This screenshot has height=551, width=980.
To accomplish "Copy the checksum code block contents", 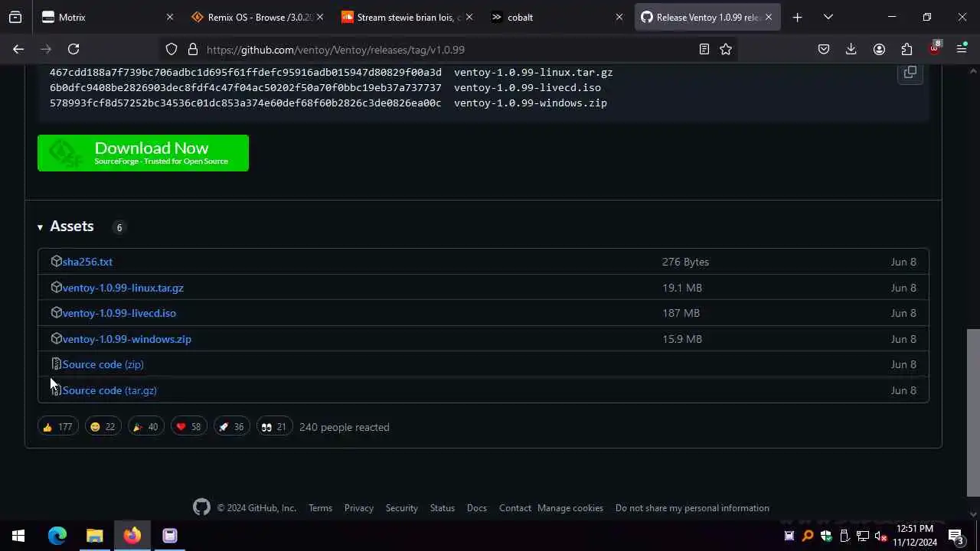I will [x=910, y=72].
